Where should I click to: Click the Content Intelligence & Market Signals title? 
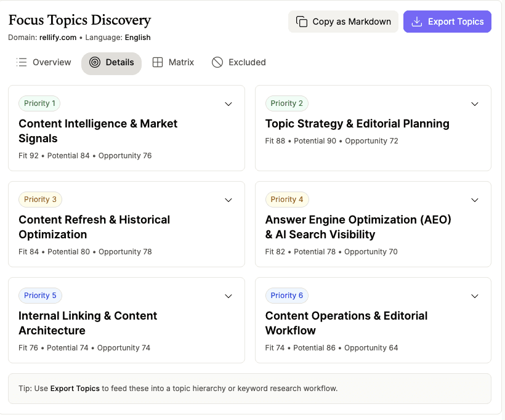pos(98,131)
